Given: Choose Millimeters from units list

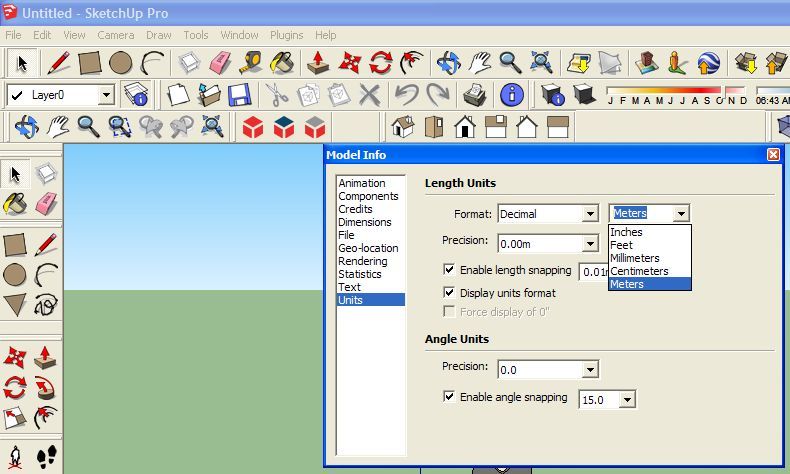Looking at the screenshot, I should (x=649, y=258).
